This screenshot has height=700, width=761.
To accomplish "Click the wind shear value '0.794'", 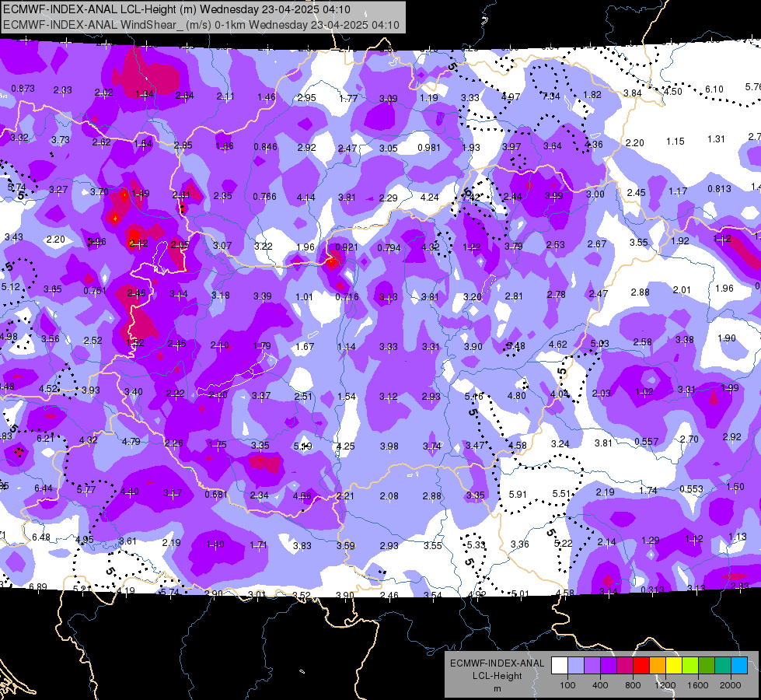I will coord(389,248).
